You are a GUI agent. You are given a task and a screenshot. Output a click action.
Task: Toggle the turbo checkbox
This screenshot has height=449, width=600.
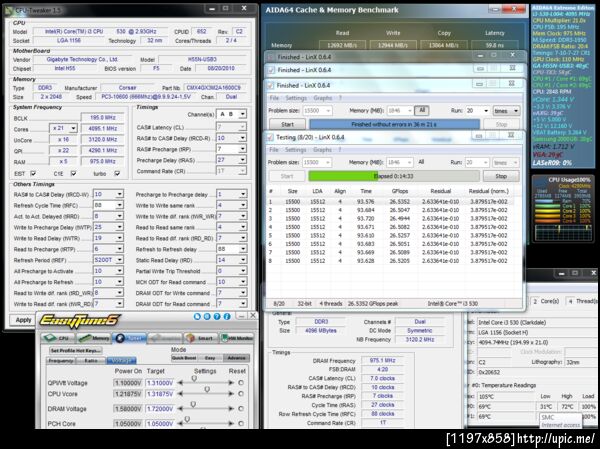pyautogui.click(x=117, y=173)
